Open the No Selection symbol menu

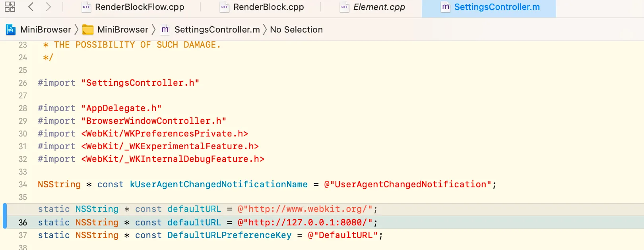click(296, 29)
